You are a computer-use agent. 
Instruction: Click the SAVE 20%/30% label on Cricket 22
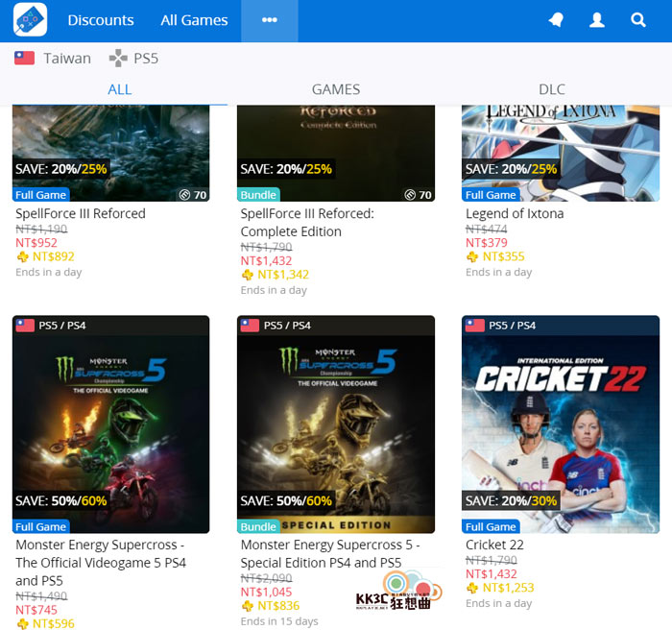(511, 500)
